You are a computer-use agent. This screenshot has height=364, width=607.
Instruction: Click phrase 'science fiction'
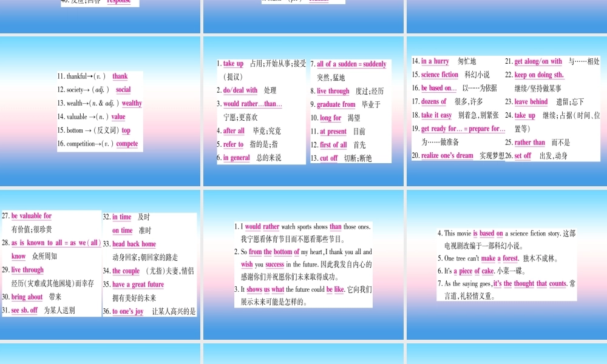(439, 75)
